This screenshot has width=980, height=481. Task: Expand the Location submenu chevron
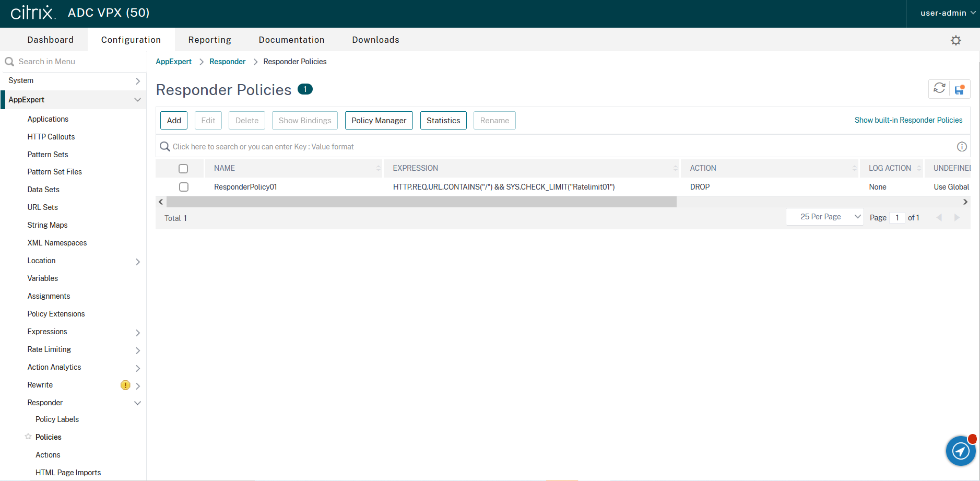(138, 262)
